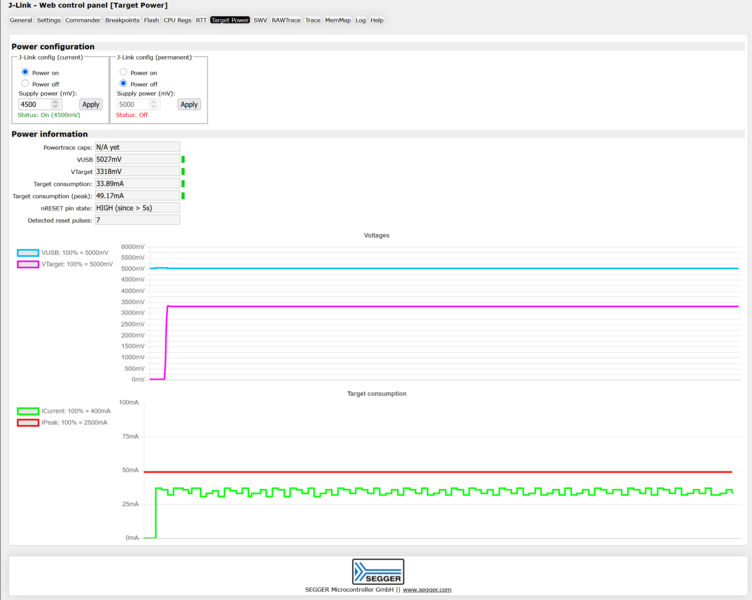Image resolution: width=752 pixels, height=600 pixels.
Task: Click the Powertrace caps field
Action: pyautogui.click(x=137, y=147)
